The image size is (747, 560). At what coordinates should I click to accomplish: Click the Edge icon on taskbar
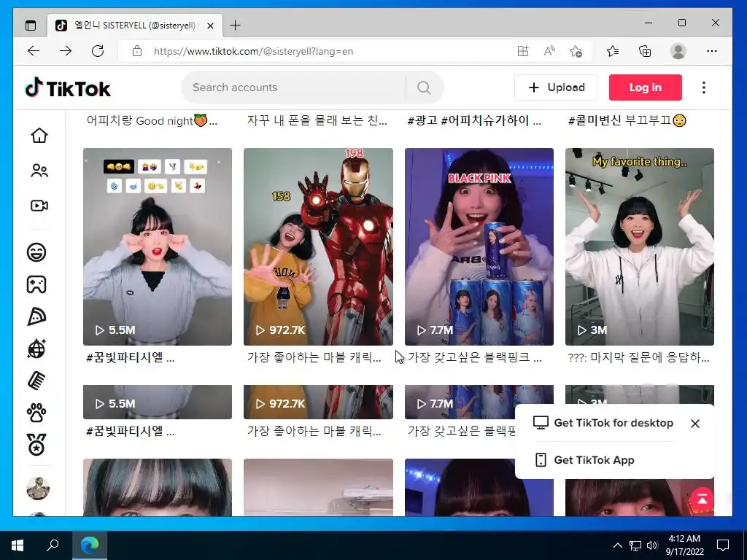tap(90, 545)
